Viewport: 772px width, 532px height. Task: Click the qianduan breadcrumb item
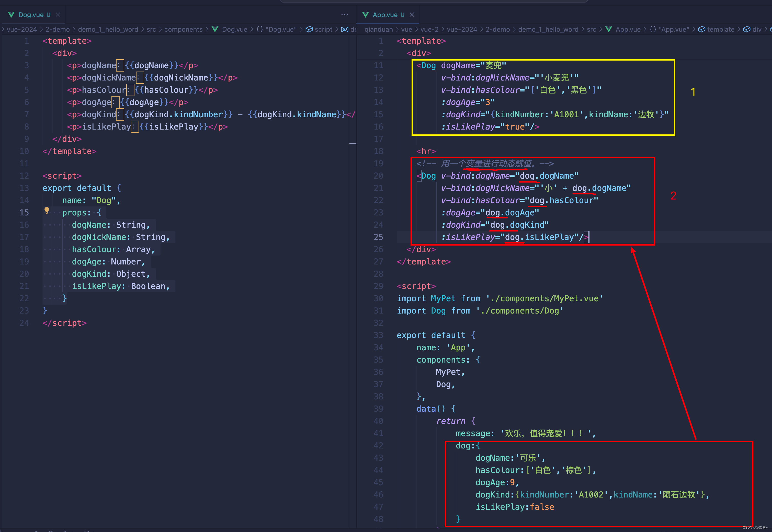click(x=379, y=29)
